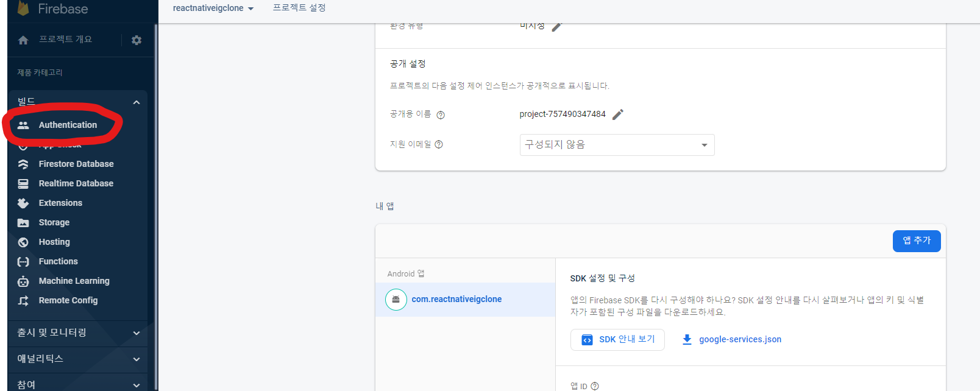Click the 내 앱 heading

pyautogui.click(x=385, y=206)
